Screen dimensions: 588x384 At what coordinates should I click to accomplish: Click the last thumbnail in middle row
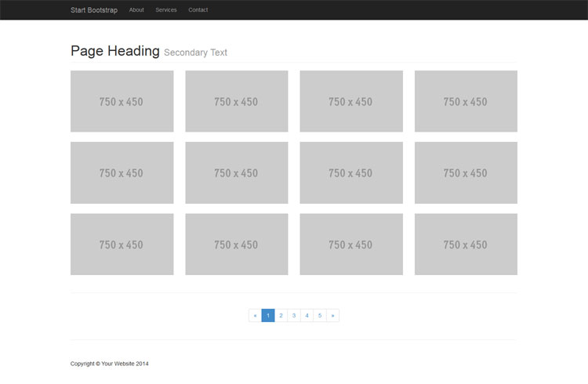pos(466,172)
